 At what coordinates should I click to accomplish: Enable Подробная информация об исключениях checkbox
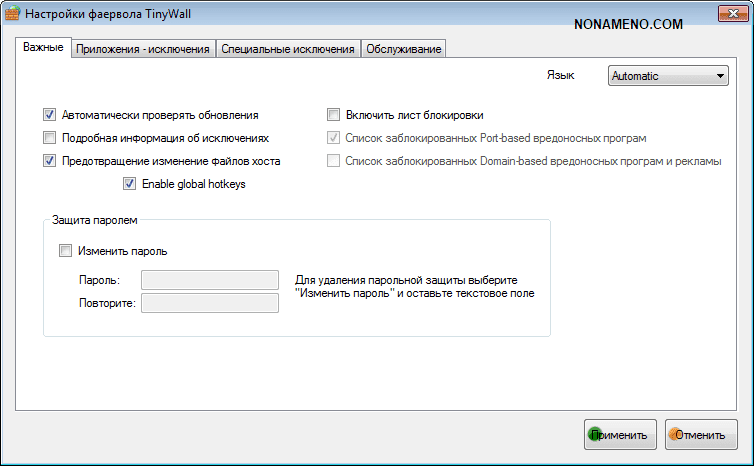(x=50, y=138)
